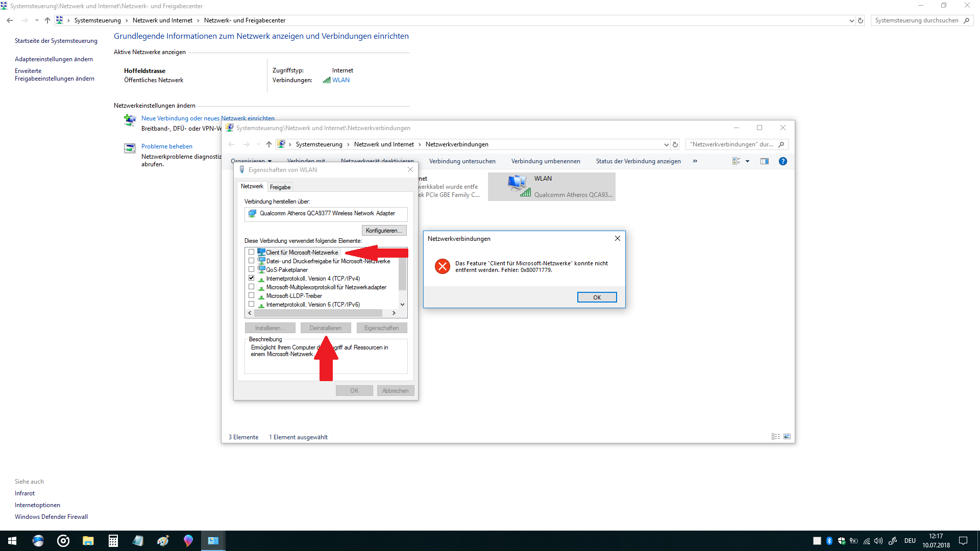Refresh the Netzwerkverbindungen address bar
This screenshot has width=980, height=551.
(x=675, y=144)
